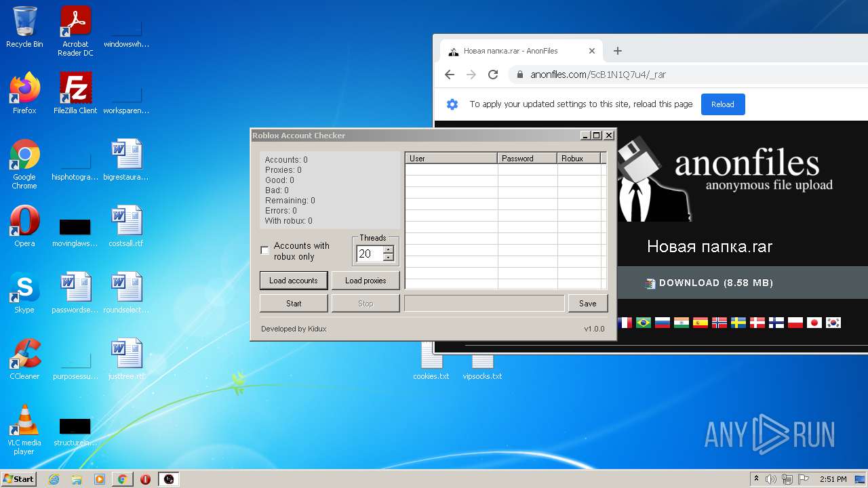The width and height of the screenshot is (868, 488).
Task: Choose the Spain flag language
Action: point(701,323)
